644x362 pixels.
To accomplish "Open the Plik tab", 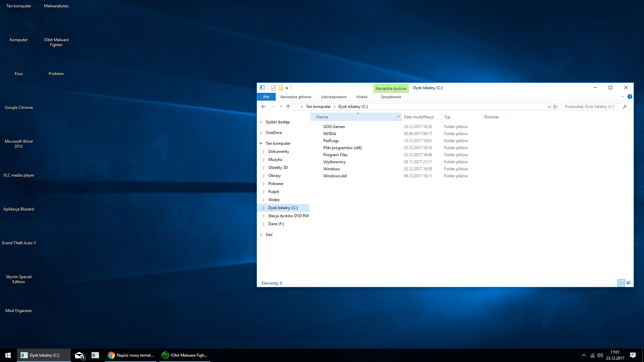I will click(x=266, y=97).
